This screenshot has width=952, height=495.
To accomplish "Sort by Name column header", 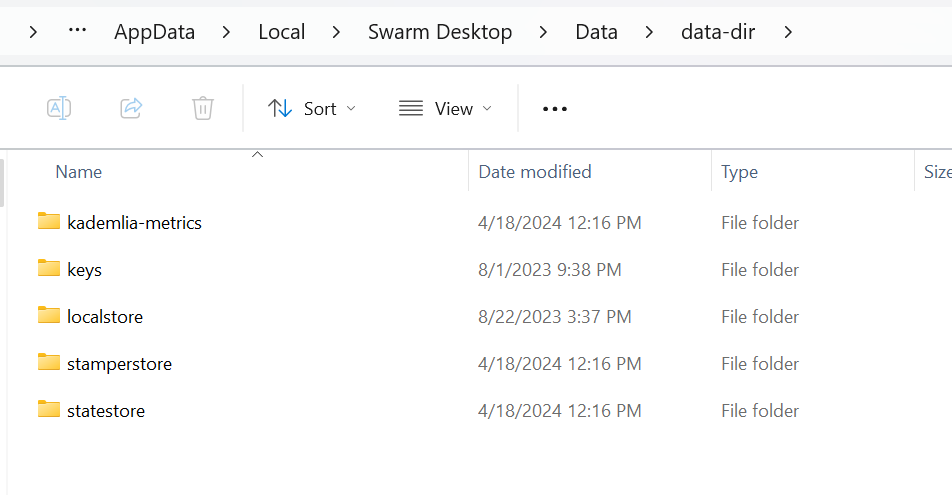I will tap(79, 172).
